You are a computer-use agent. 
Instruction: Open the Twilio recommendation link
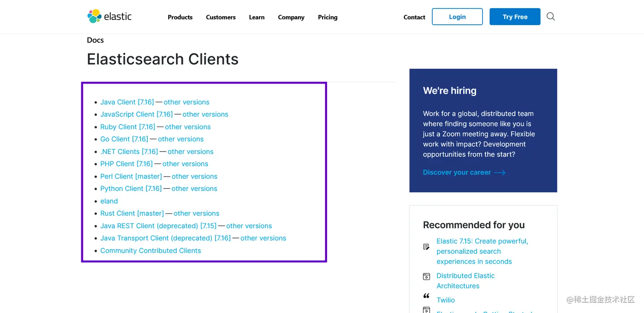[446, 300]
